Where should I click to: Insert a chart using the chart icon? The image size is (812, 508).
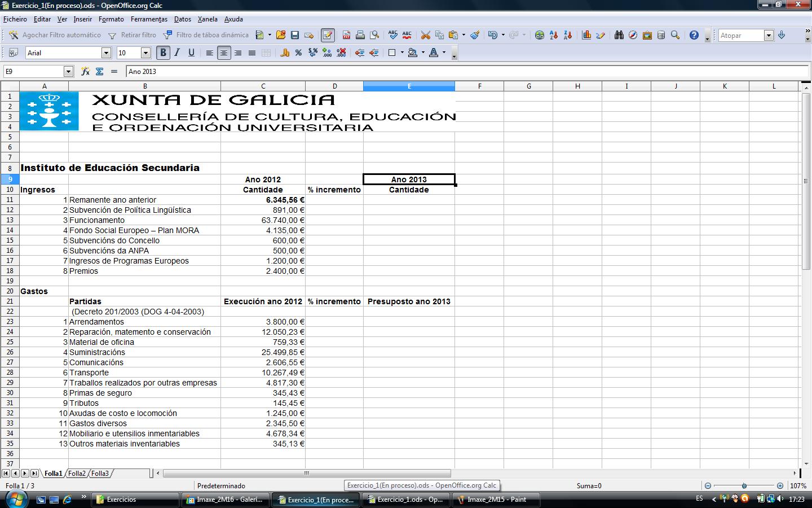pos(586,35)
